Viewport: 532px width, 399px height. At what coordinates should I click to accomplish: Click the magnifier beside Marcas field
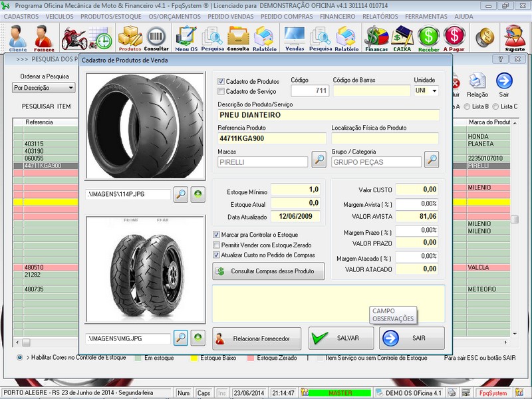pos(319,160)
